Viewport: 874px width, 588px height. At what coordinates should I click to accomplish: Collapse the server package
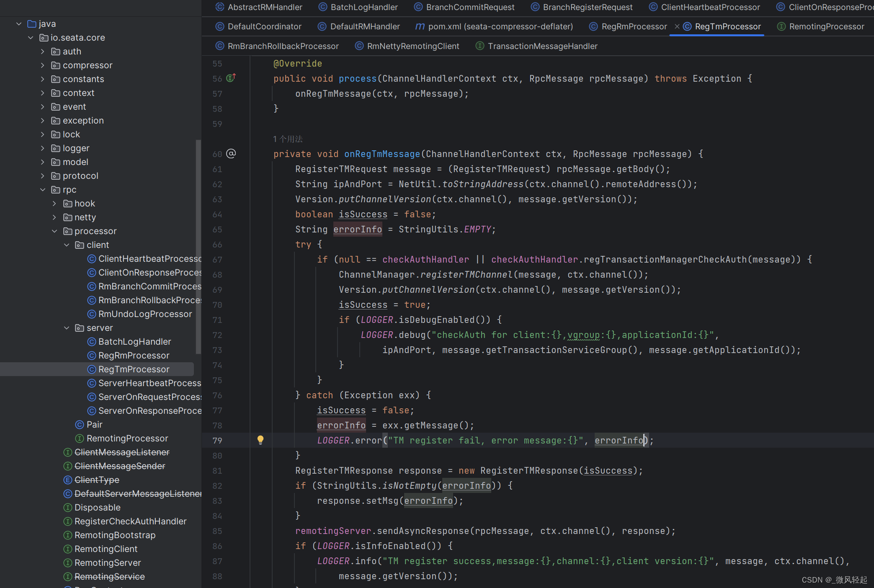(66, 328)
